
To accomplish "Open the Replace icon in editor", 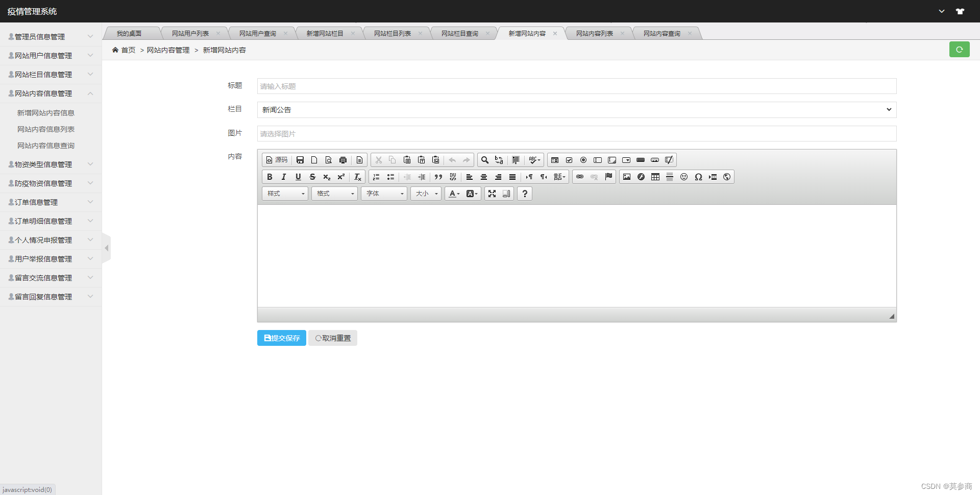I will [x=499, y=160].
